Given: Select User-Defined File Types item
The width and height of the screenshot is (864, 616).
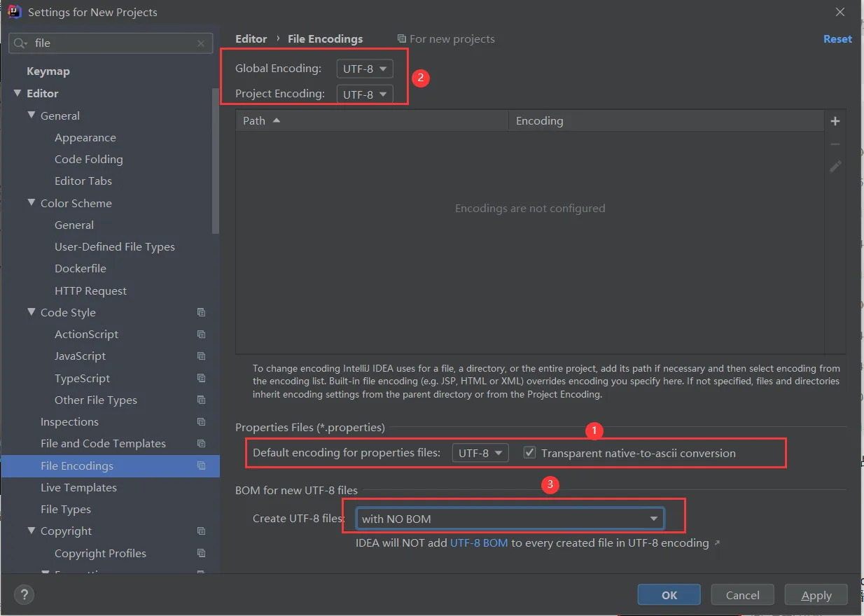Looking at the screenshot, I should point(115,247).
